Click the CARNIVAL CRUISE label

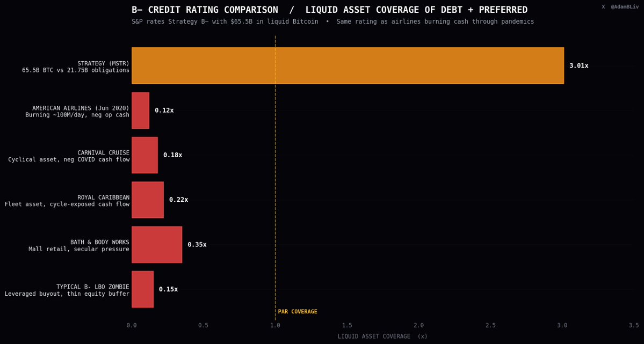pyautogui.click(x=103, y=153)
